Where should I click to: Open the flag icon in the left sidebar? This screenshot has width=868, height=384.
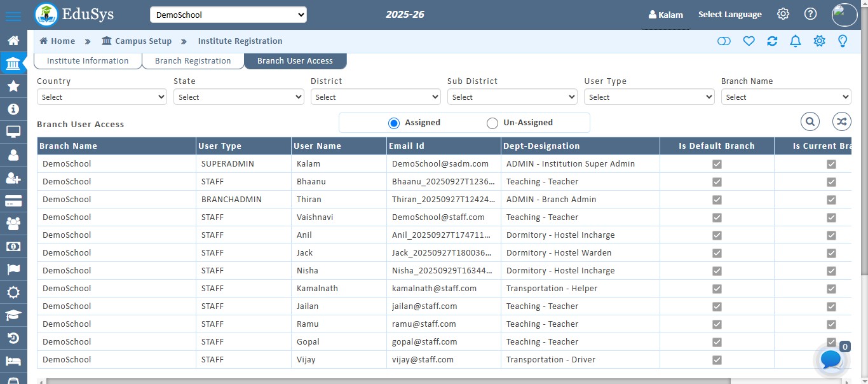tap(13, 270)
